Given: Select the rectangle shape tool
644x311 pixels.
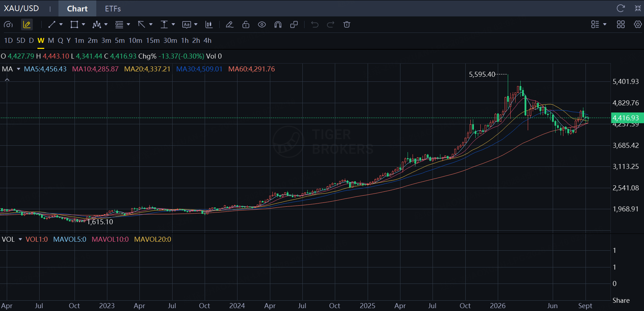Looking at the screenshot, I should tap(74, 24).
